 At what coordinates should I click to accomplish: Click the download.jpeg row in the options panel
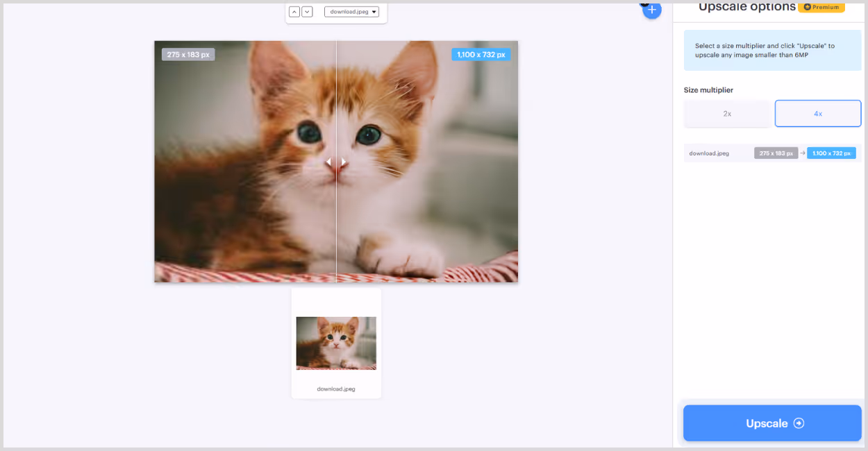(x=772, y=153)
